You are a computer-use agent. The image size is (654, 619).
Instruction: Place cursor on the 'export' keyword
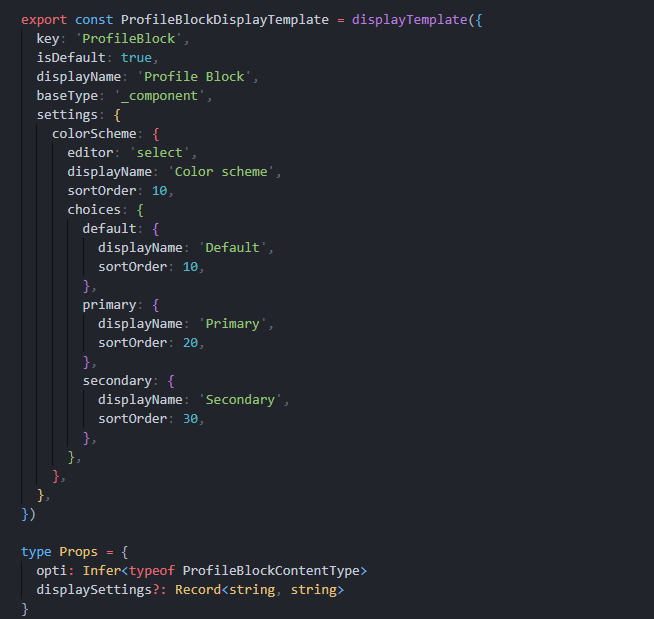pos(44,20)
